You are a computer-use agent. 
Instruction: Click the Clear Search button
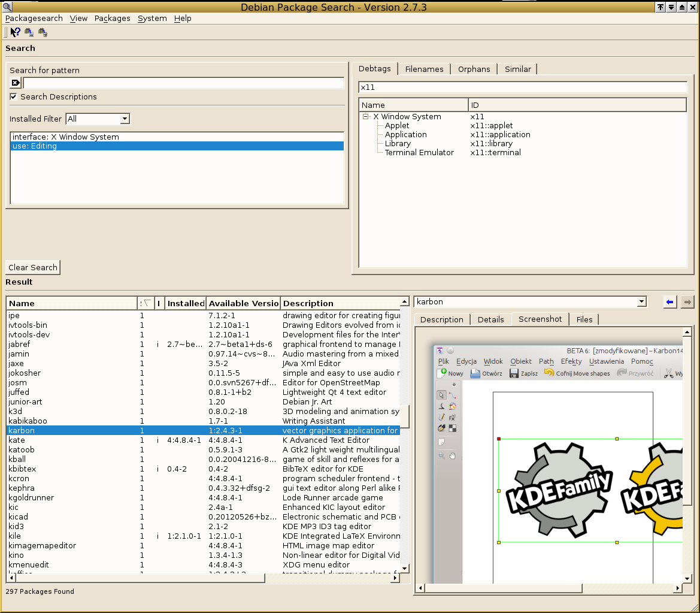click(x=33, y=267)
